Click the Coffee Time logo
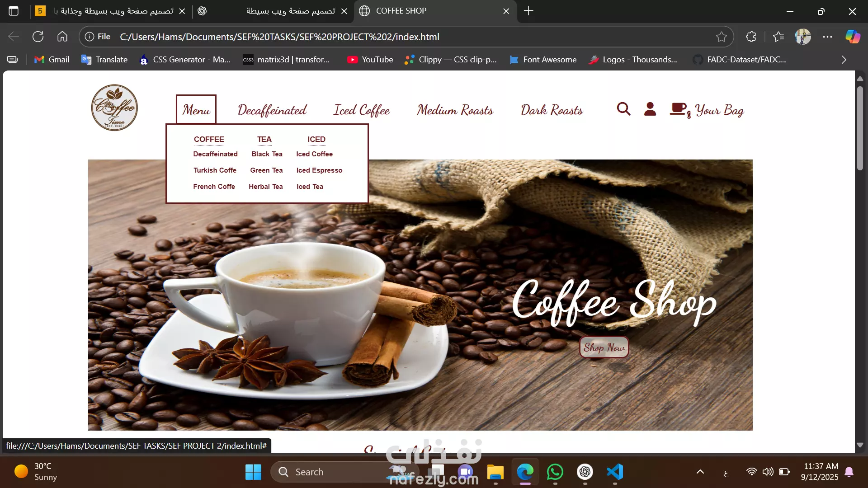The height and width of the screenshot is (488, 868). 114,108
